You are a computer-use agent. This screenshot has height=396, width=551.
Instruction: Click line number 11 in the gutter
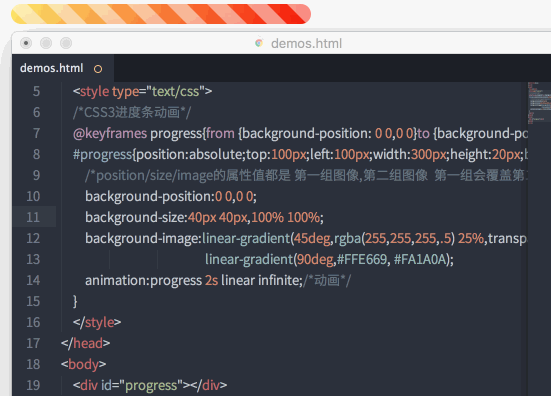coord(33,217)
